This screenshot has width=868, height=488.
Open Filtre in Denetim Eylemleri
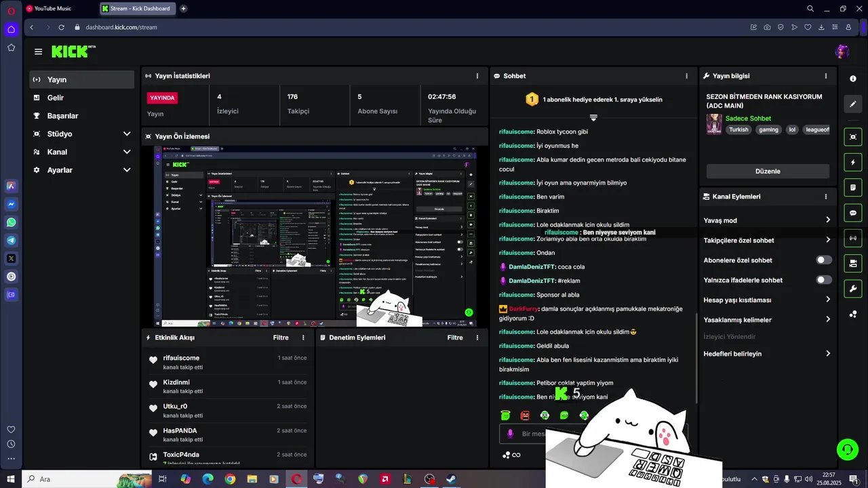(x=455, y=338)
